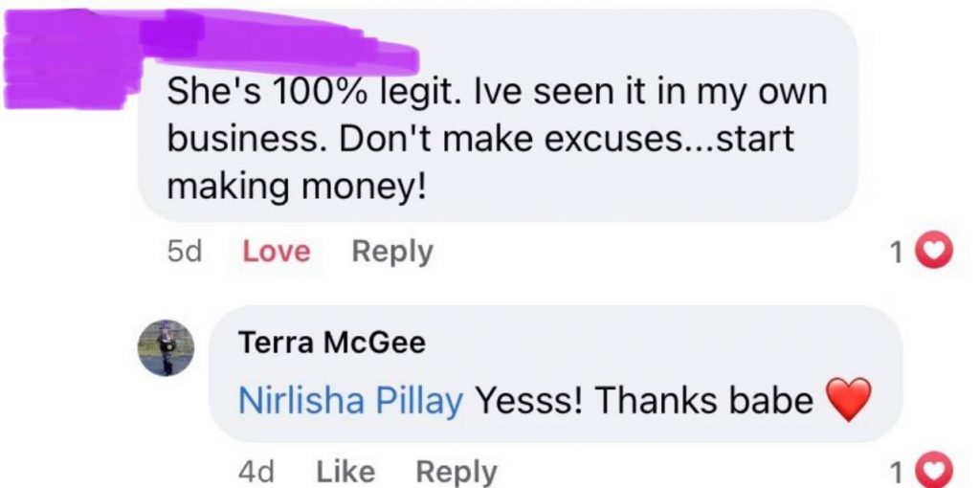Open Terra McGee's profile via her name
The width and height of the screenshot is (980, 488).
click(331, 344)
